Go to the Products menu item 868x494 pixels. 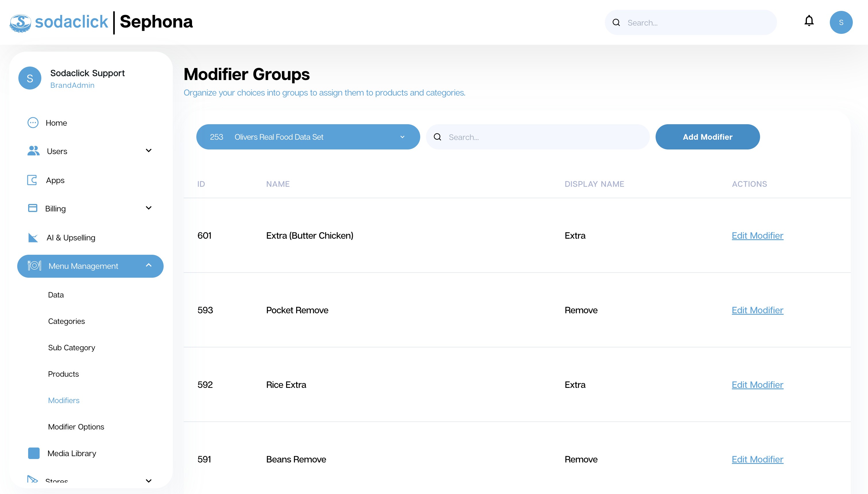coord(63,374)
